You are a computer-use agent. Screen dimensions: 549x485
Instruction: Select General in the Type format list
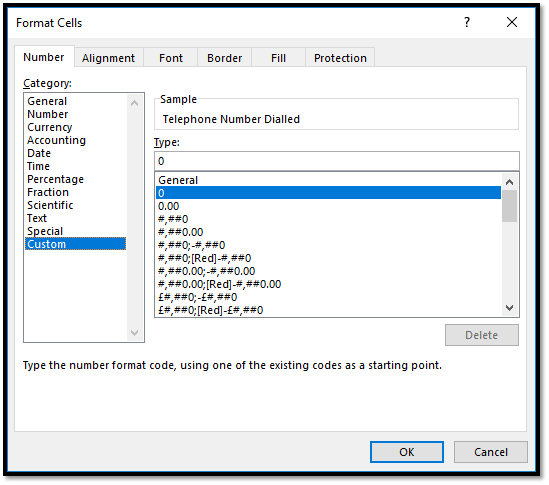(328, 180)
